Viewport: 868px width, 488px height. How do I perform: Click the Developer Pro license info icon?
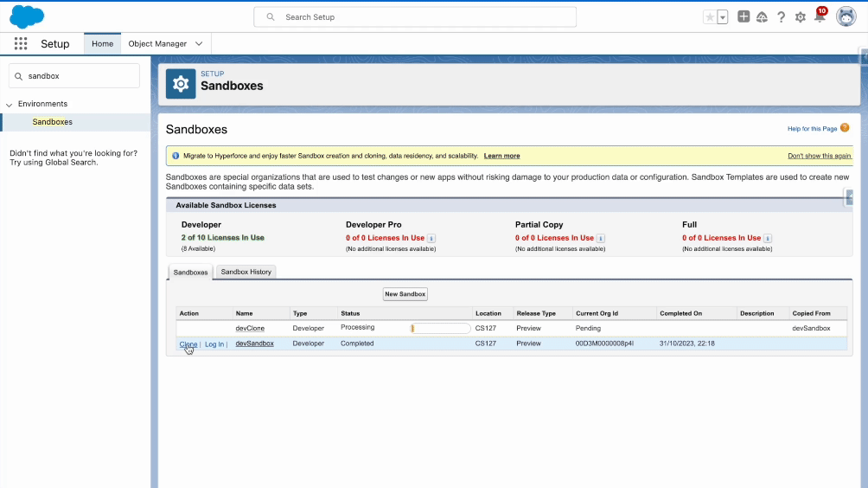tap(431, 238)
